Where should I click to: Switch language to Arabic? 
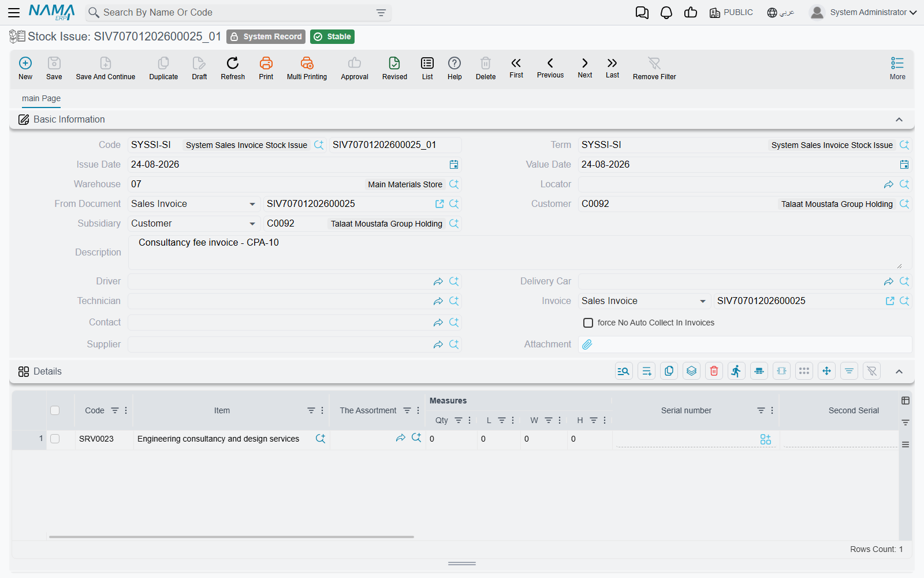pyautogui.click(x=781, y=13)
